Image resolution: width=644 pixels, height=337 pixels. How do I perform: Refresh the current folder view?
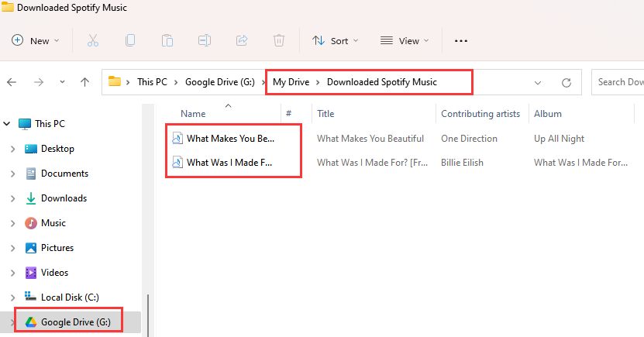coord(567,82)
